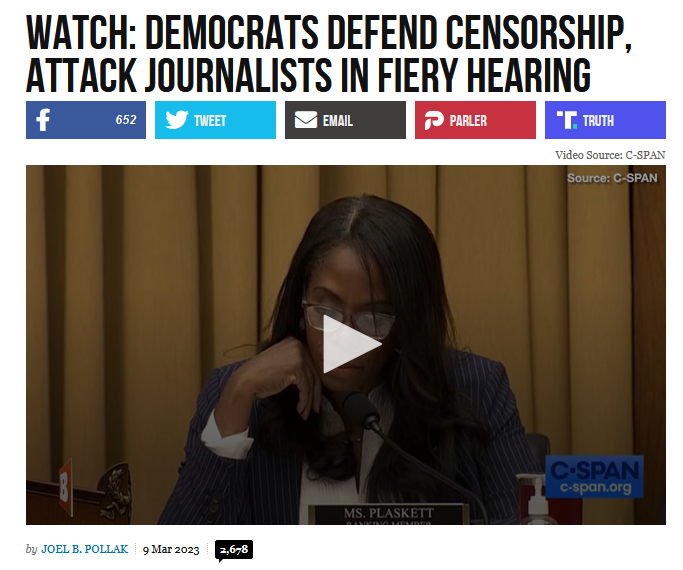Send article with the EMAIL button

coord(345,120)
